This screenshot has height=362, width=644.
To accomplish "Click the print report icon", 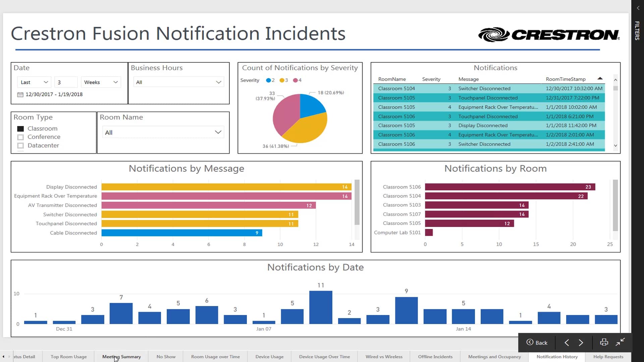I will pyautogui.click(x=604, y=342).
